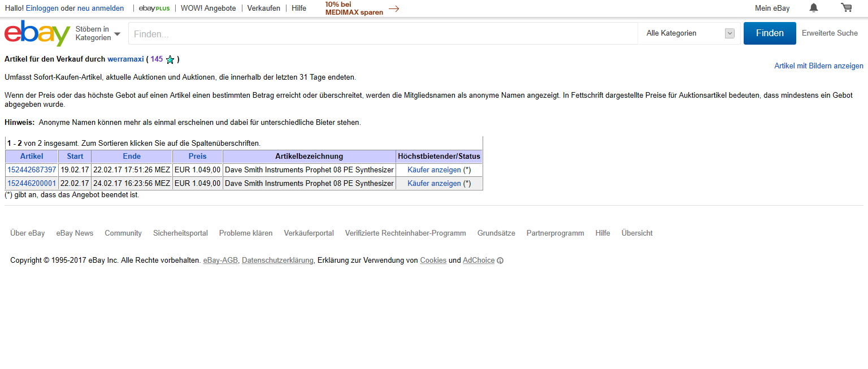
Task: Click into the Finden search field
Action: point(383,34)
